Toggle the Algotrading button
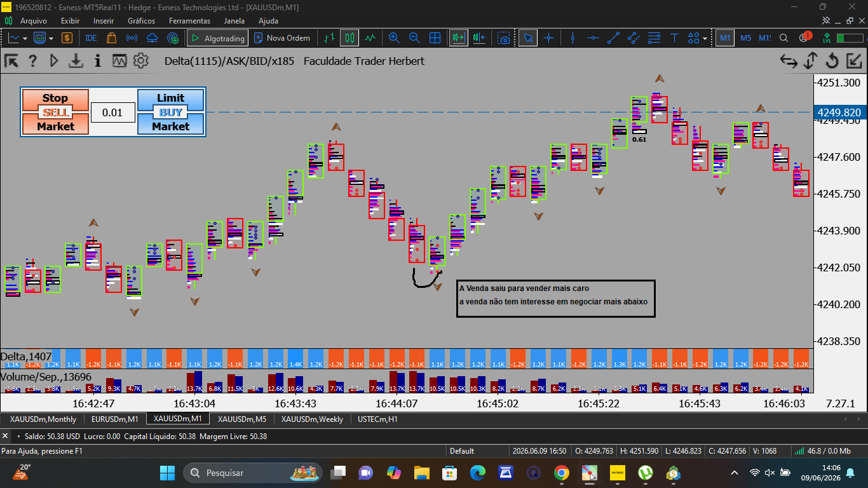 218,38
